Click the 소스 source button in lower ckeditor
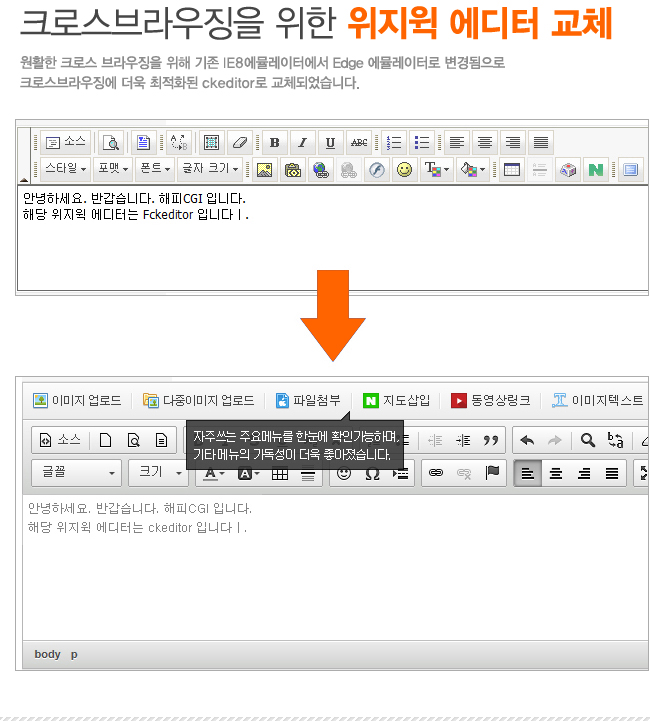 coord(60,440)
